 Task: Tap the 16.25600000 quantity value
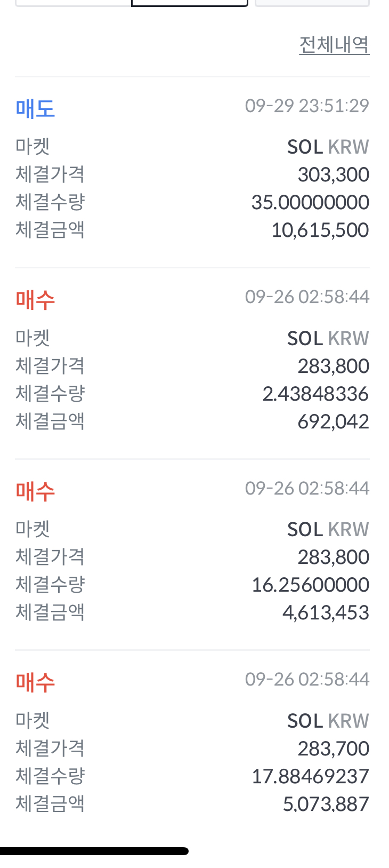(x=310, y=585)
